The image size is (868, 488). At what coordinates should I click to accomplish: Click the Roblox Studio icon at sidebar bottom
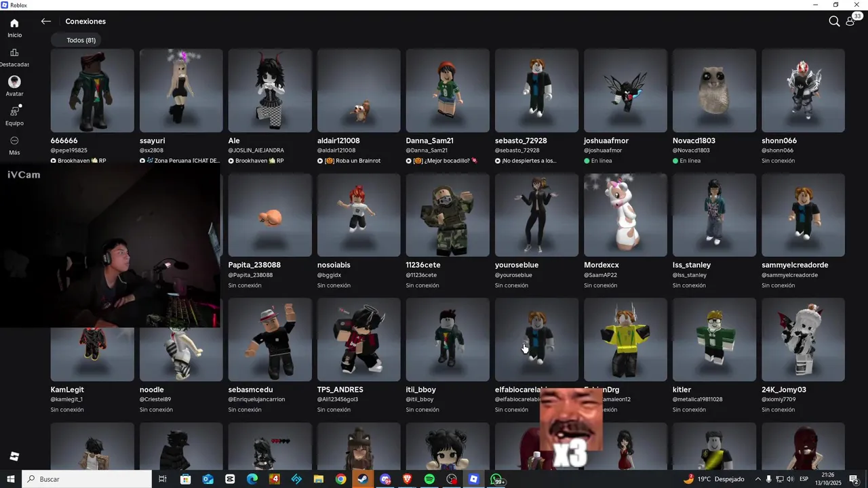[14, 457]
